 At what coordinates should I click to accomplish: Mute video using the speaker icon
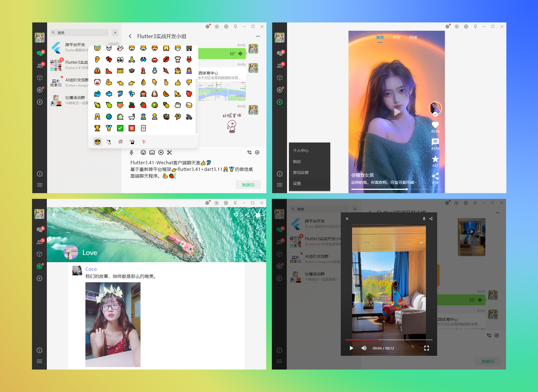(x=364, y=348)
